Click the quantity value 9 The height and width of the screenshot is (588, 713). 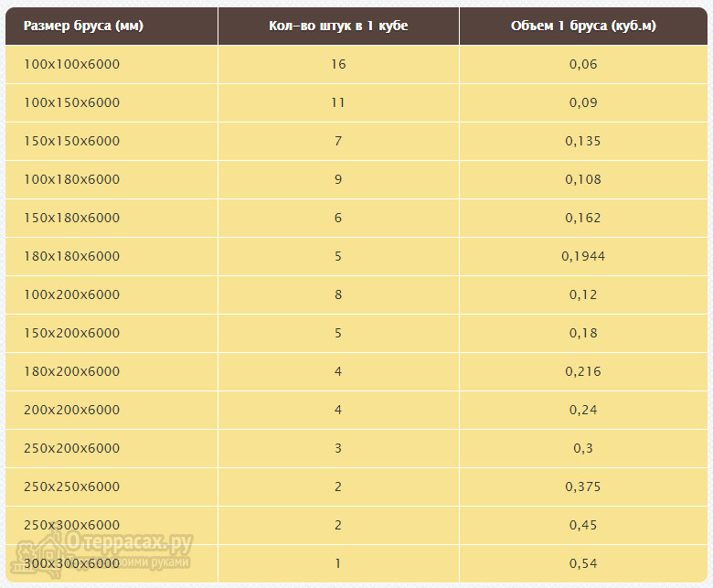pos(338,179)
